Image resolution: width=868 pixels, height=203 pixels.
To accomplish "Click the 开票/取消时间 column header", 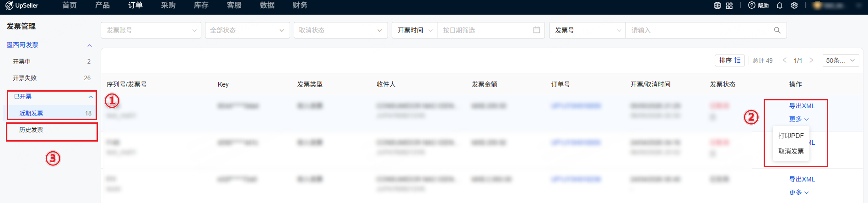I will tap(651, 84).
